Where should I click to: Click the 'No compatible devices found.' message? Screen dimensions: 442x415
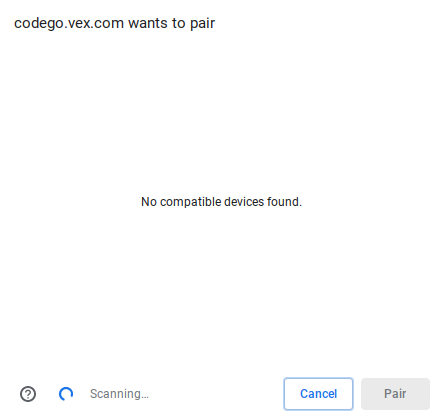221,202
